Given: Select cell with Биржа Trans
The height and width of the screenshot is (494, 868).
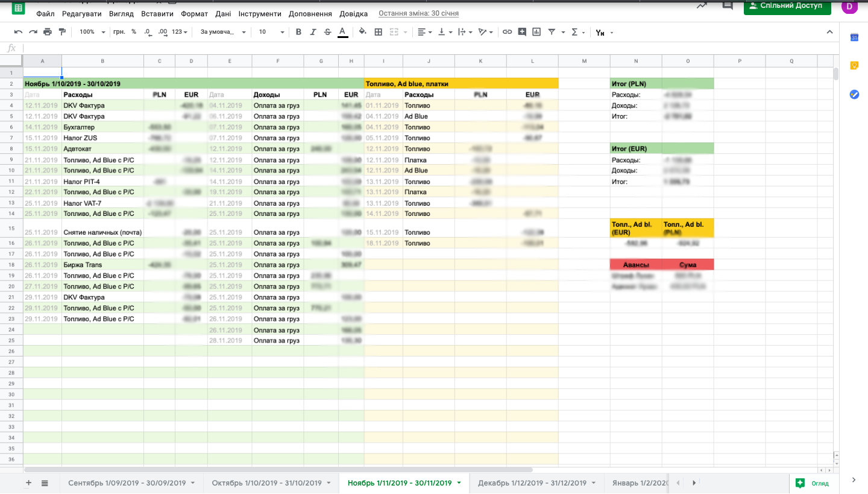Looking at the screenshot, I should pyautogui.click(x=102, y=265).
